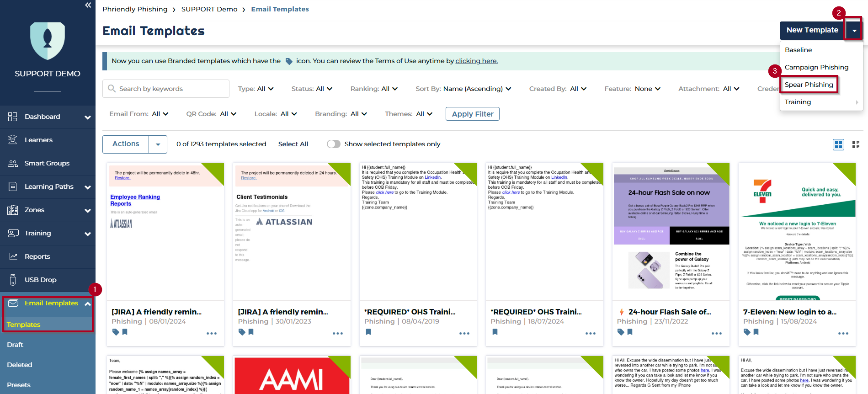
Task: Expand the Training submenu in sidebar
Action: click(87, 234)
